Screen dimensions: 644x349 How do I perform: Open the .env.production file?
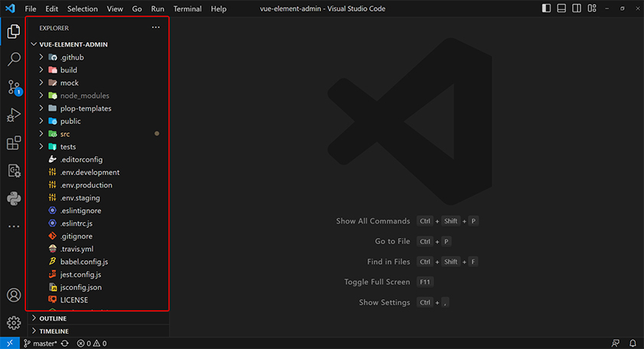point(99,184)
